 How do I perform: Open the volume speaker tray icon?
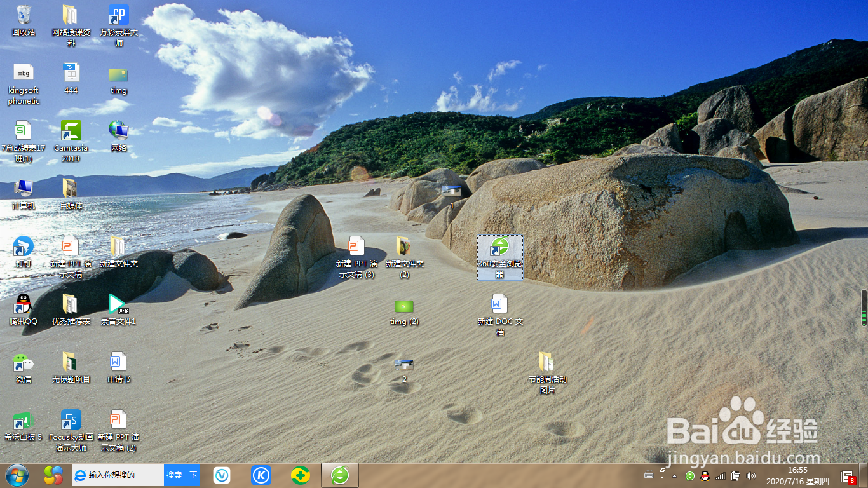(x=750, y=475)
